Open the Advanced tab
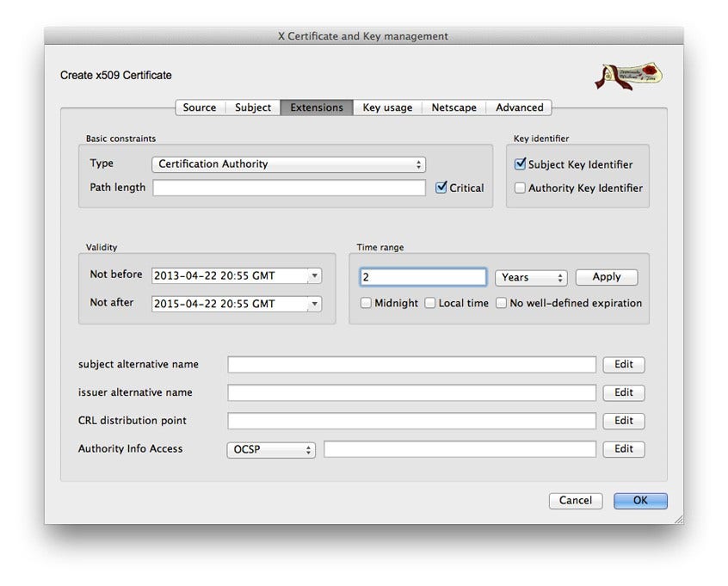 (x=519, y=108)
